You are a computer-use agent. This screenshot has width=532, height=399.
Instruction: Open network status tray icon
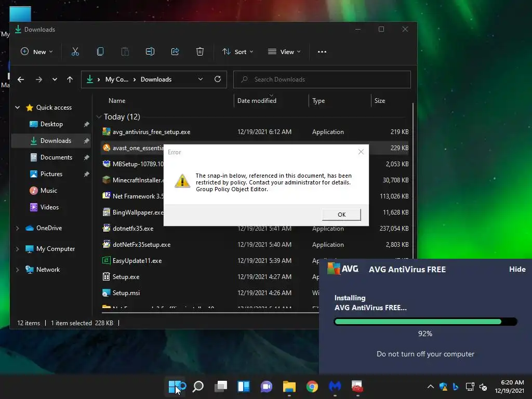tap(470, 387)
